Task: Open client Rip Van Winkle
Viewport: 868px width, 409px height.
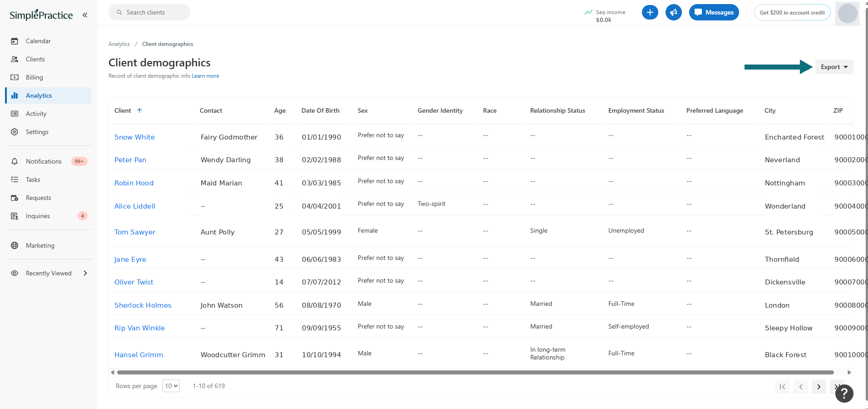Action: pos(139,328)
